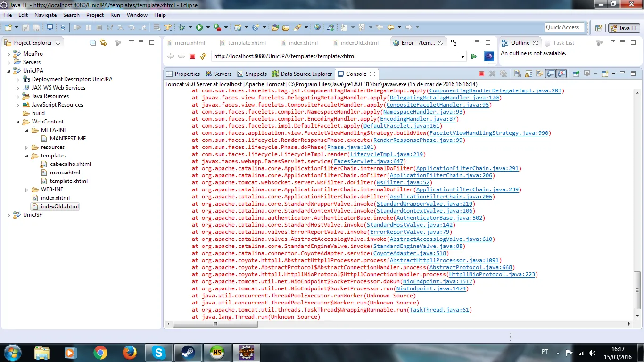Switch to the Servers tab
The image size is (644, 362).
point(218,74)
